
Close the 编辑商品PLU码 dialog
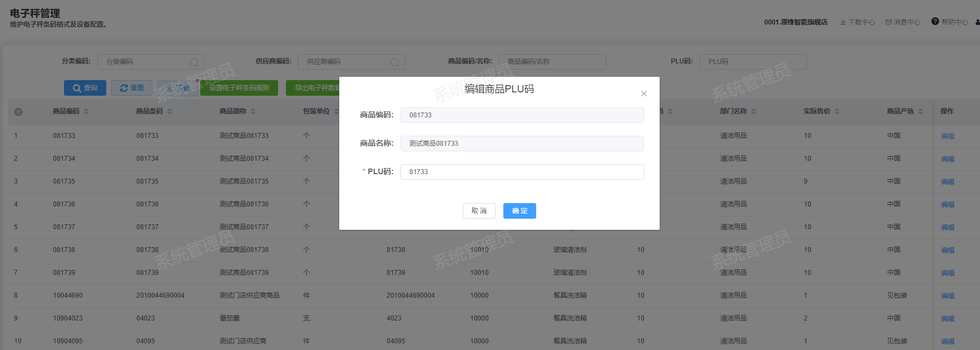[x=644, y=93]
